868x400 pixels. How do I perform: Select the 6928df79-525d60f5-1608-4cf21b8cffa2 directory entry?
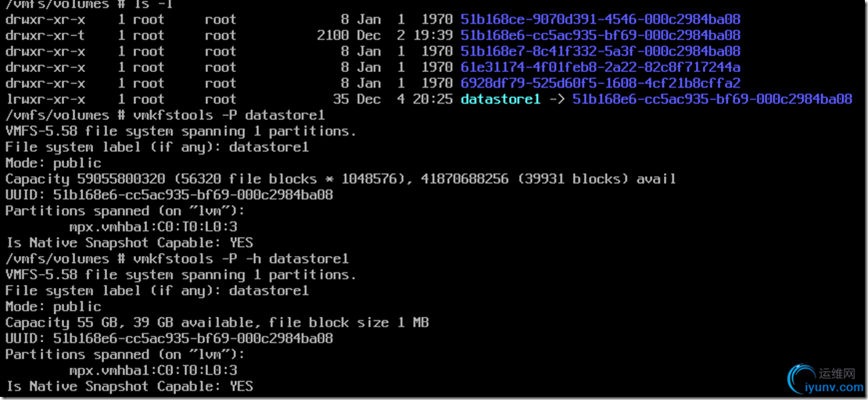[600, 83]
